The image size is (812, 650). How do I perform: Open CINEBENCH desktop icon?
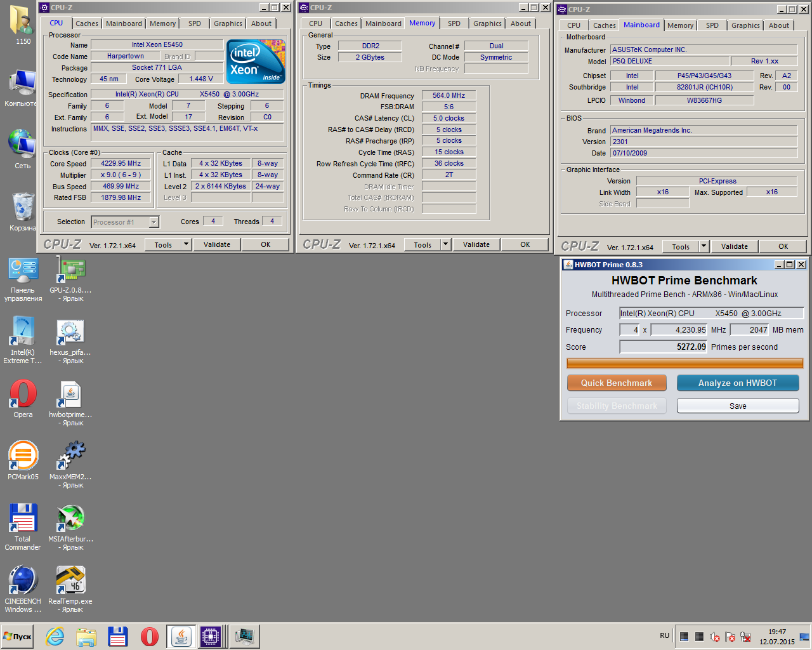tap(23, 589)
